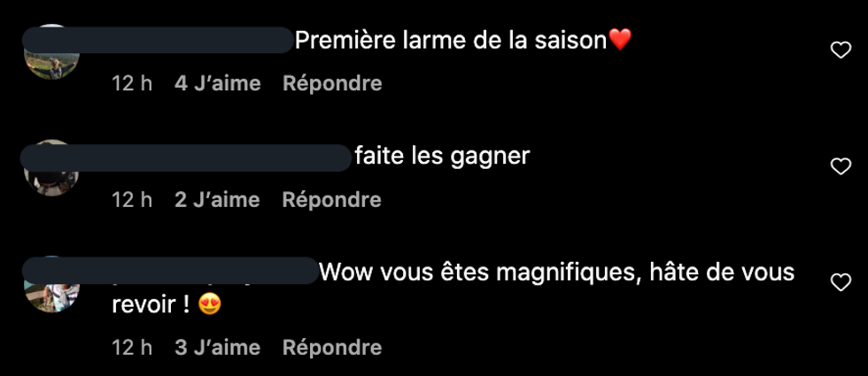868x376 pixels.
Task: View the 2 J'aime likes list
Action: click(x=217, y=200)
